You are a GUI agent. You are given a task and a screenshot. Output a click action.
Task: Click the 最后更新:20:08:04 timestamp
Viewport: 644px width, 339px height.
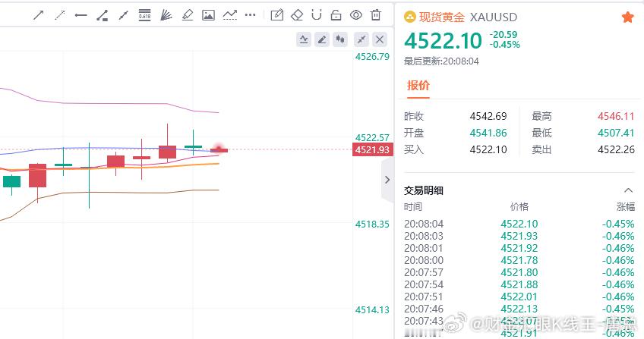(441, 61)
